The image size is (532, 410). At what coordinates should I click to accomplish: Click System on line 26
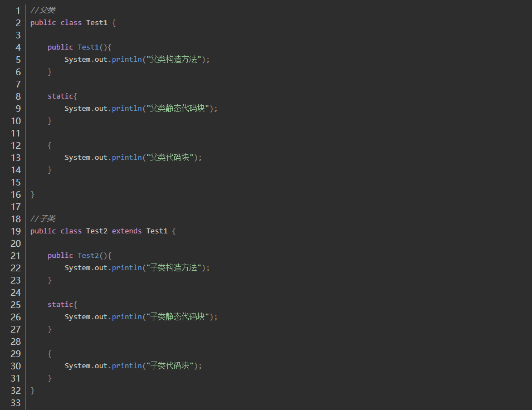tap(77, 316)
